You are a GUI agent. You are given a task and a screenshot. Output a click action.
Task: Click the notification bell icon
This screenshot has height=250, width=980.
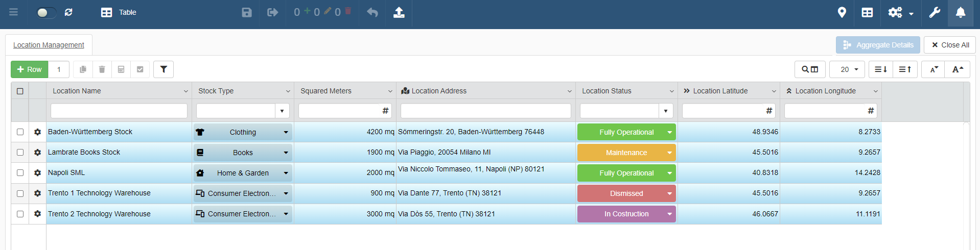tap(961, 12)
